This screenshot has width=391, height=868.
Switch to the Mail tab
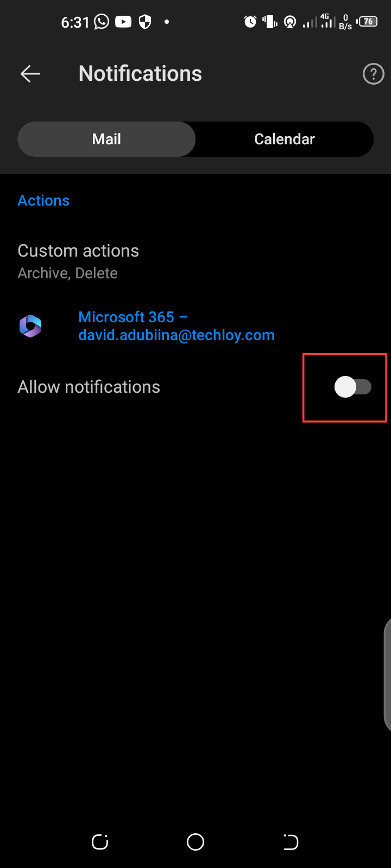(106, 139)
